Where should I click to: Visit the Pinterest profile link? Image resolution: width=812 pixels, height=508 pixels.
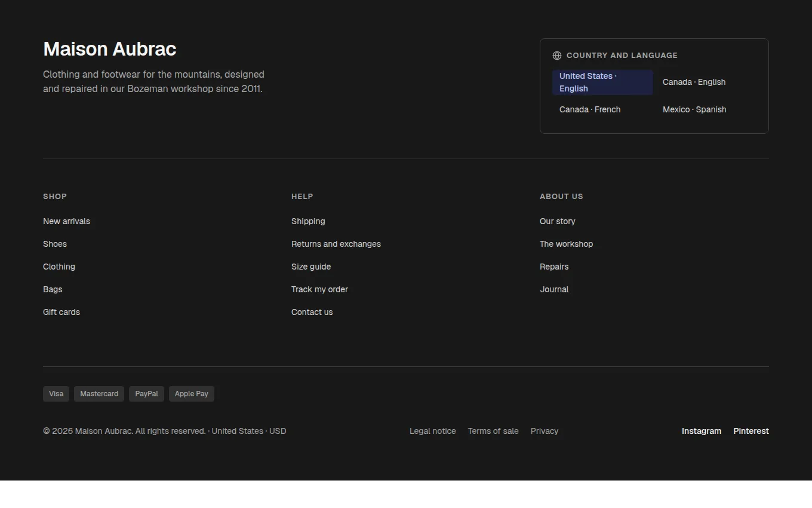751,431
